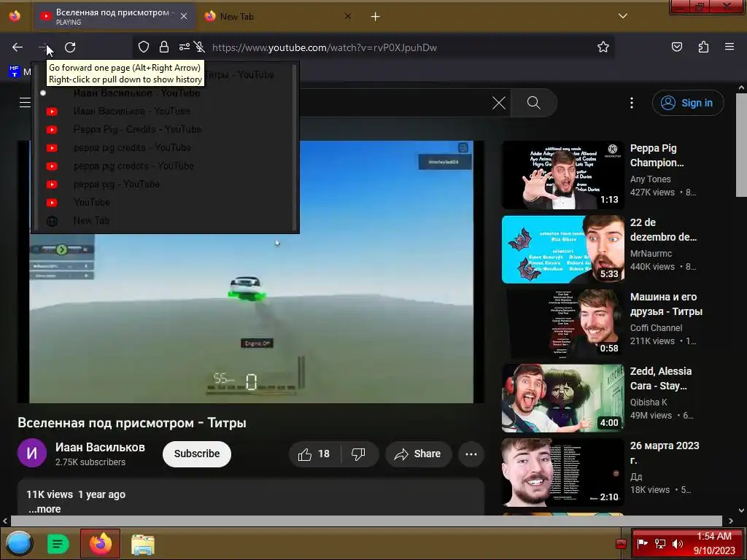Viewport: 747px width, 560px height.
Task: Choose peppa pig credots - YouTube history entry
Action: click(164, 166)
